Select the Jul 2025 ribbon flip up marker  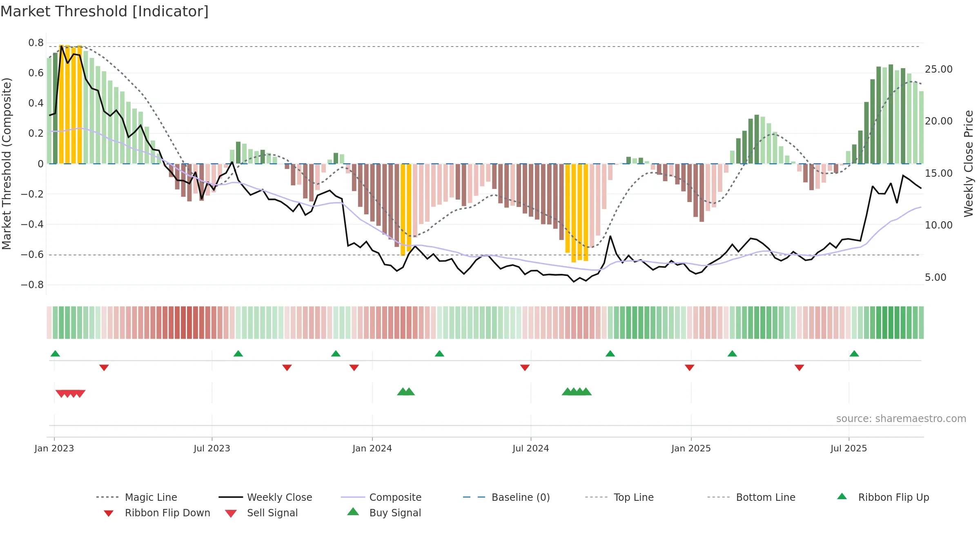coord(854,353)
